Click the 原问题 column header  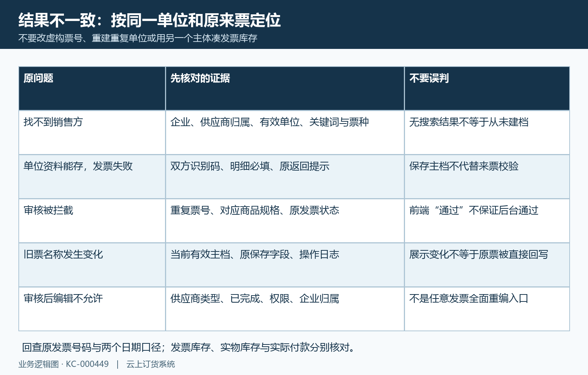(x=92, y=89)
